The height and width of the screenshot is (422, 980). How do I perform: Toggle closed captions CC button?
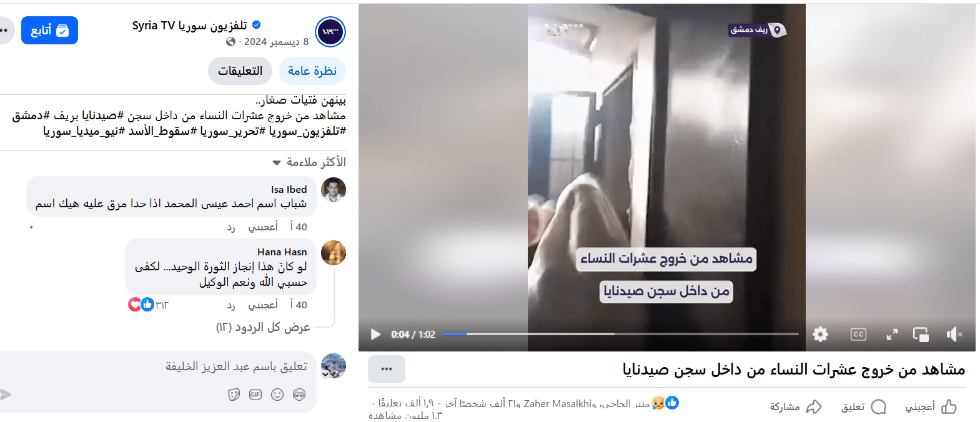[x=858, y=334]
